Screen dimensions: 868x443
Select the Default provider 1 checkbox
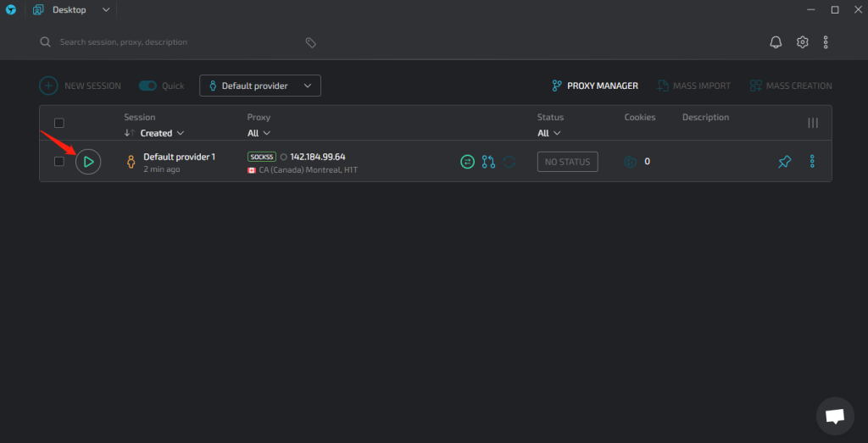[59, 161]
